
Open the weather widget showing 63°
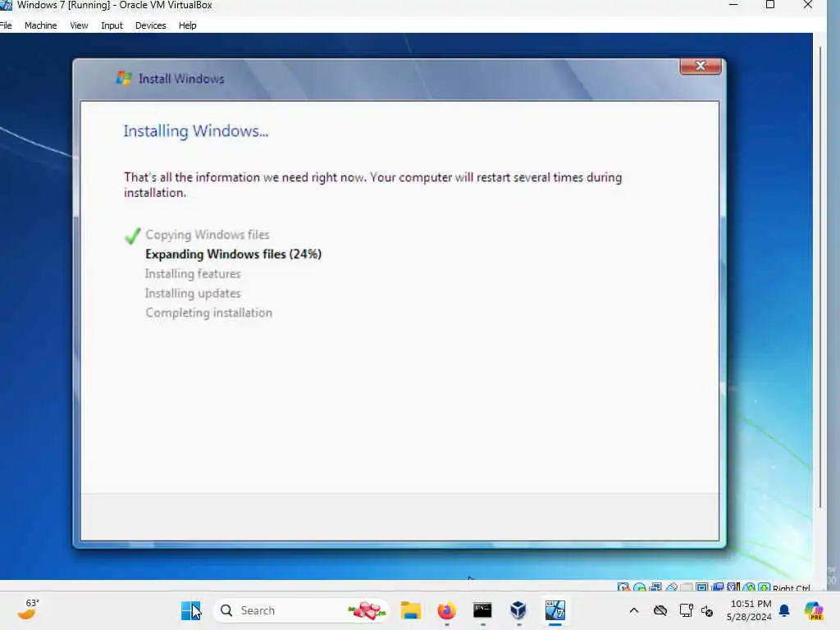28,609
